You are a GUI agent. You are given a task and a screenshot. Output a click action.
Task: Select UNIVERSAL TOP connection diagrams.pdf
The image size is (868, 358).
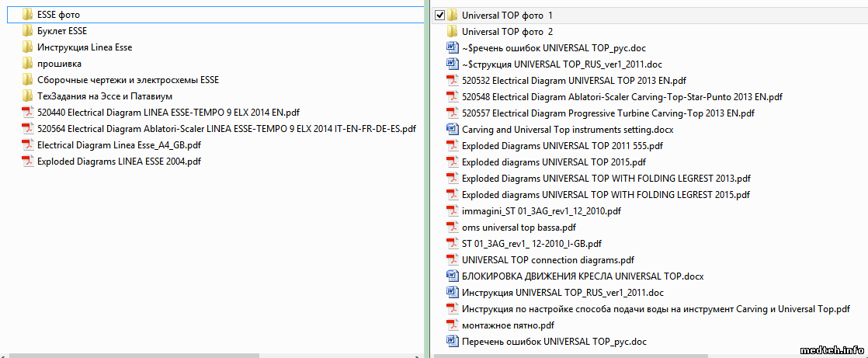click(x=547, y=259)
